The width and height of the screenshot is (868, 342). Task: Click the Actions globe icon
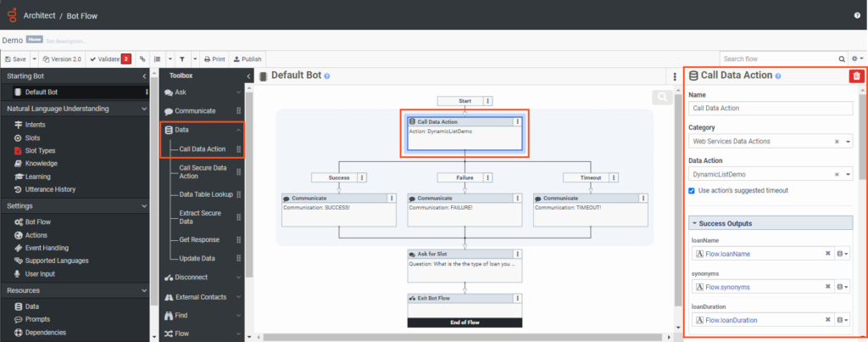pos(19,235)
